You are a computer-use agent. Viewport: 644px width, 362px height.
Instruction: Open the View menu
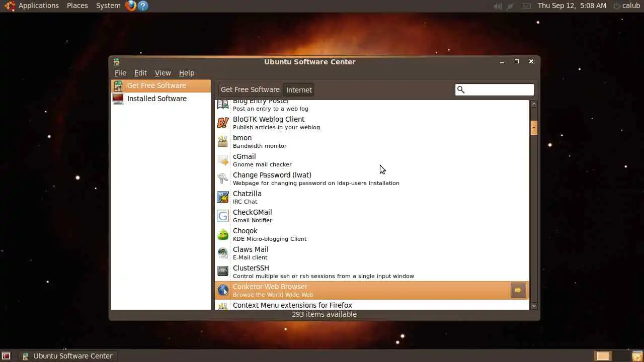point(163,73)
